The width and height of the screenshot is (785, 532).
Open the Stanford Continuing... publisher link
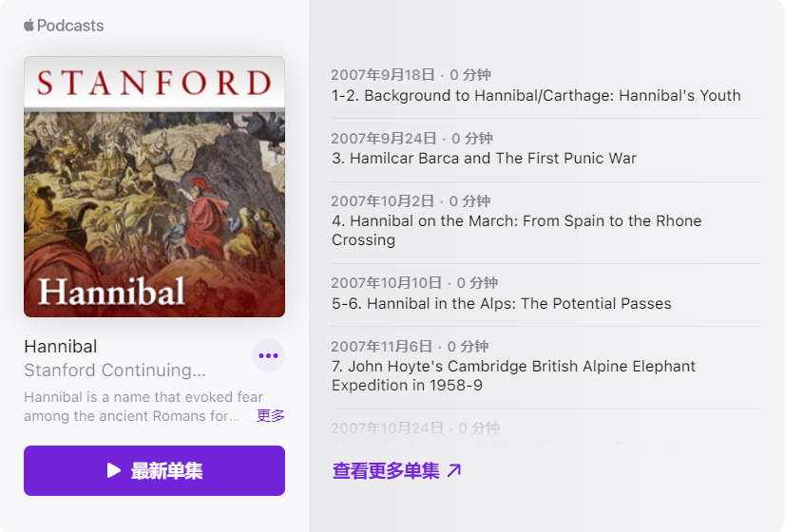[x=114, y=370]
